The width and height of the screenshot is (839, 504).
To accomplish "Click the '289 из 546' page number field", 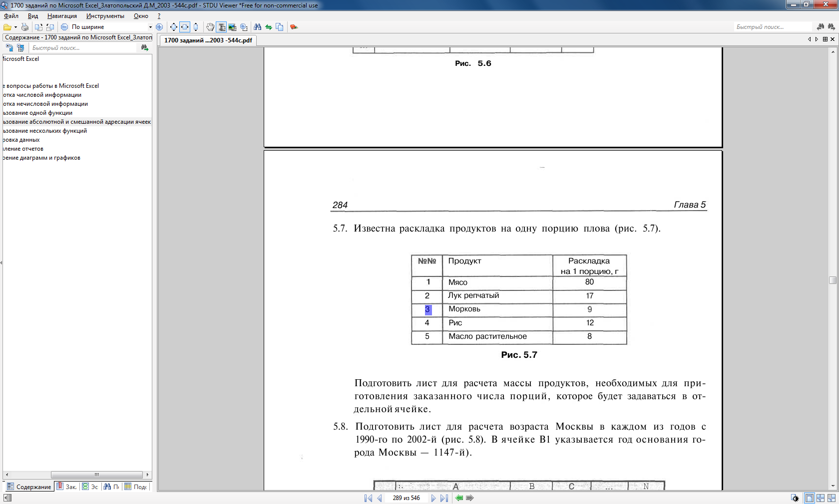I will click(407, 498).
